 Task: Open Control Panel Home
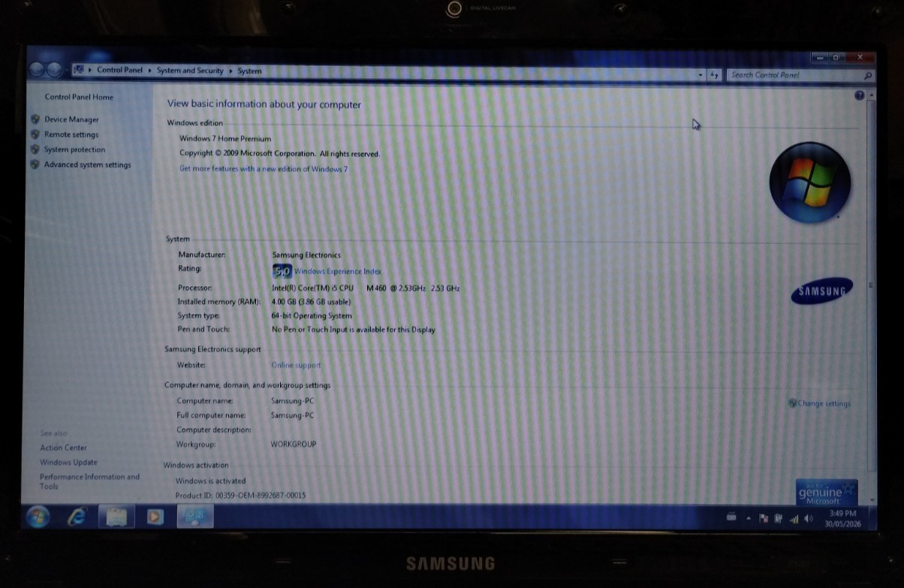[79, 97]
